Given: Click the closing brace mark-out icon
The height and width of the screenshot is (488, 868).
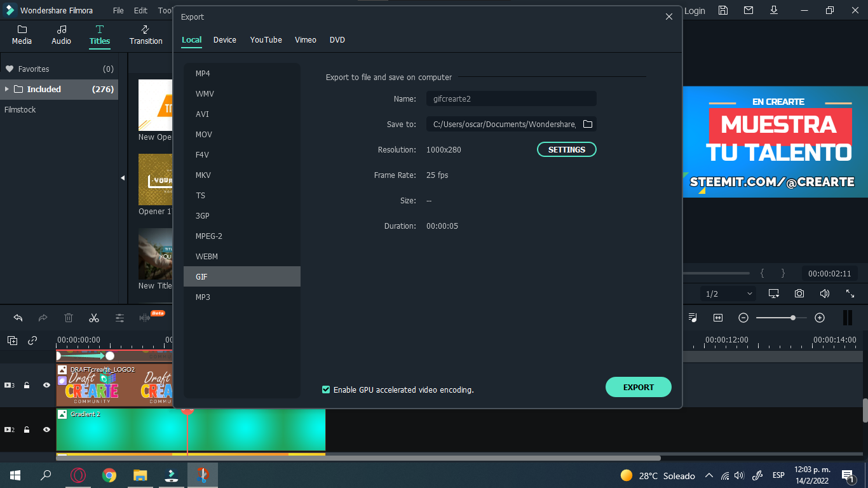Looking at the screenshot, I should pos(783,273).
